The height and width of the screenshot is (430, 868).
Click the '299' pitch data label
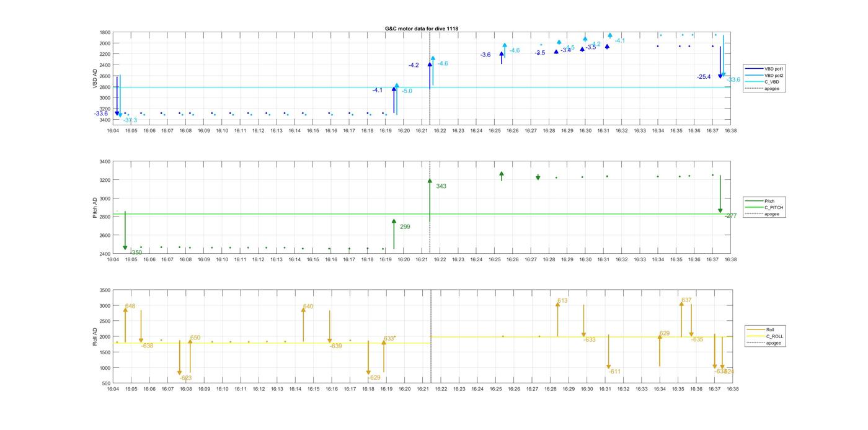405,227
